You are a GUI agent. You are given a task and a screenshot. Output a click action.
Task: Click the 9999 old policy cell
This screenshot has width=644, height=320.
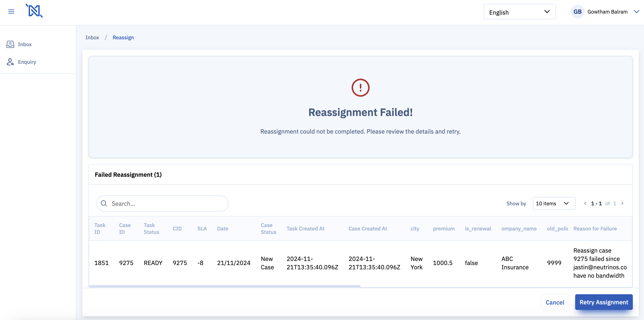pos(554,263)
